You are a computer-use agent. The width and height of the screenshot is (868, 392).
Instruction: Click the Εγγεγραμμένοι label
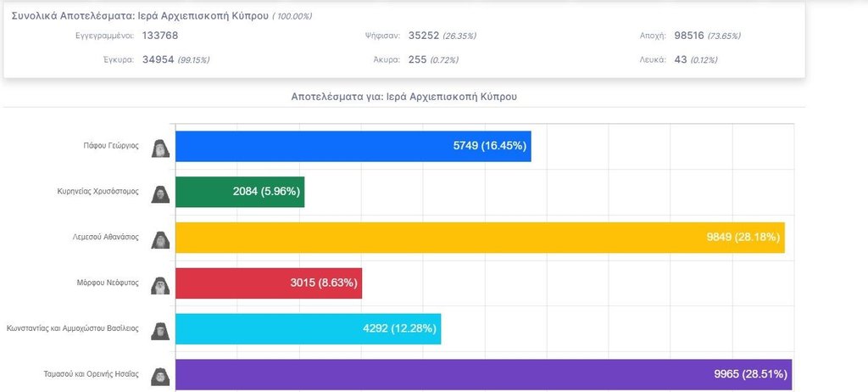(104, 36)
